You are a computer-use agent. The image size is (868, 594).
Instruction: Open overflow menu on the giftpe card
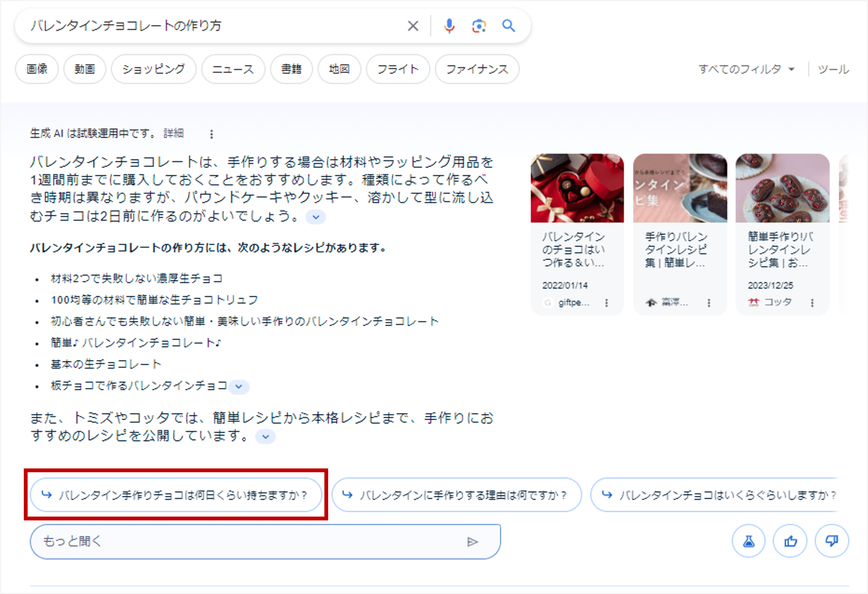607,303
